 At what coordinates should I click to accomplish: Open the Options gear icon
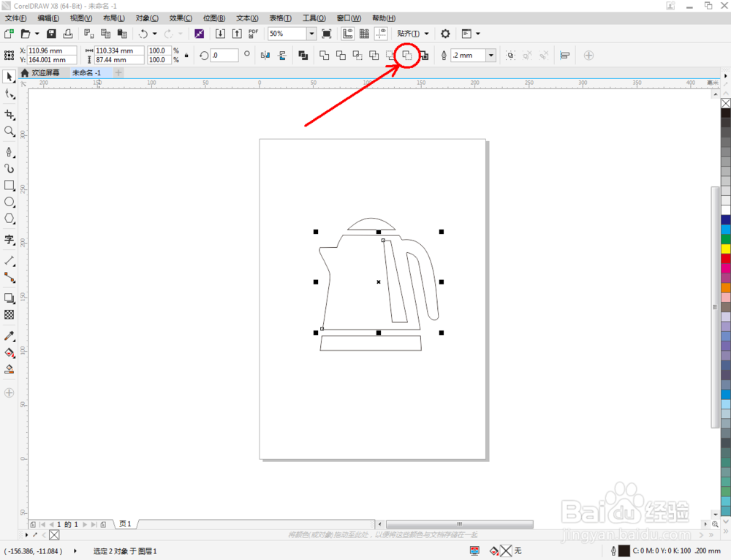445,34
